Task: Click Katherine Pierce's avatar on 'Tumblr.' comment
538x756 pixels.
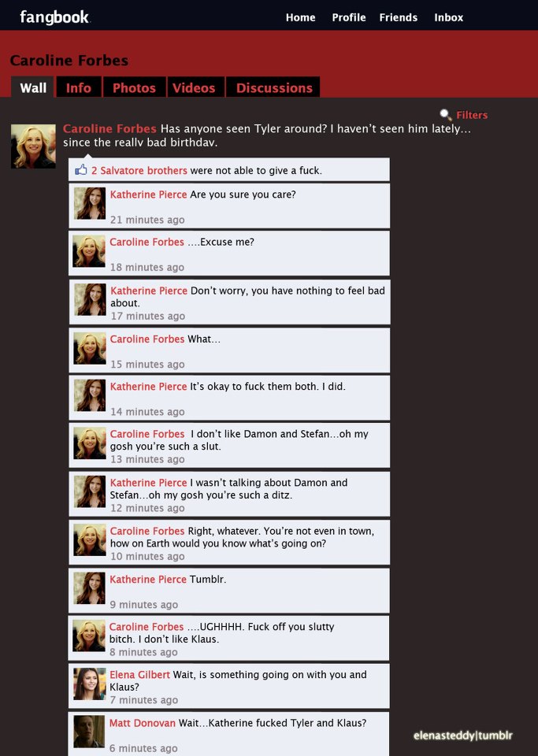Action: [x=89, y=588]
